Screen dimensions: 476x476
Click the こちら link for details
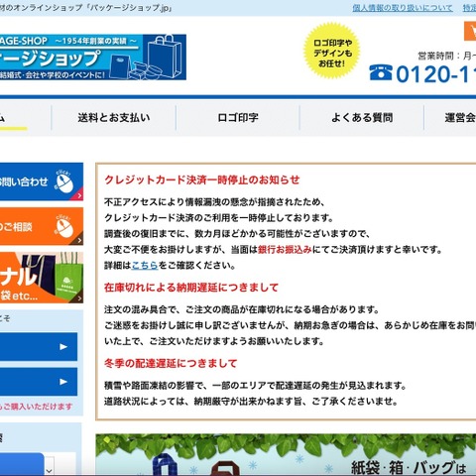pyautogui.click(x=145, y=265)
